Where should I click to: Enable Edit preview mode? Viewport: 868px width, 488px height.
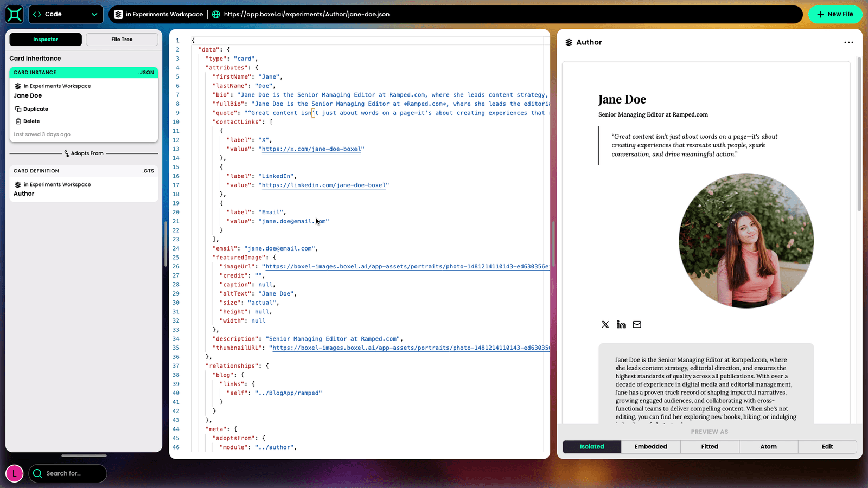[x=827, y=446]
